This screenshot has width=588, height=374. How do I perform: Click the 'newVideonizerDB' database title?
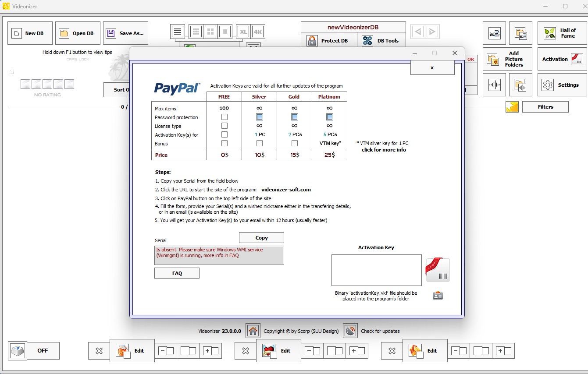pos(353,27)
